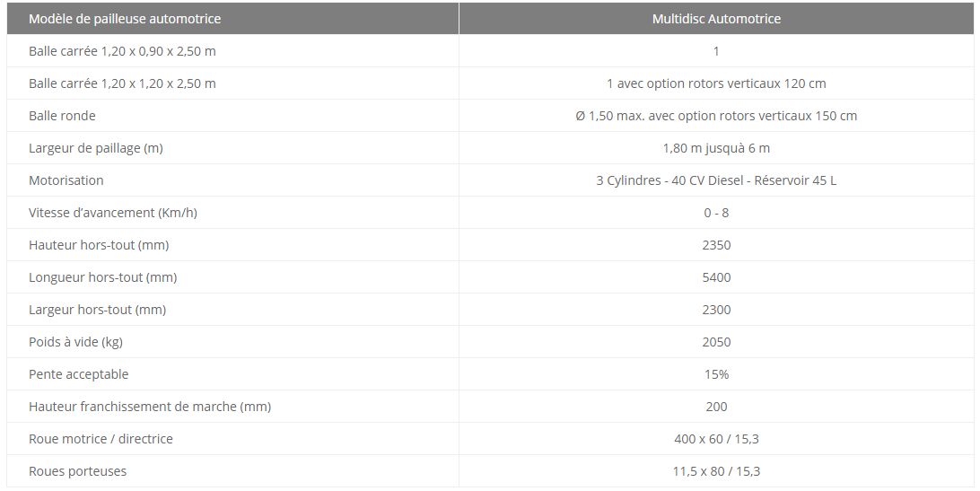Image resolution: width=980 pixels, height=491 pixels.
Task: Click the 'Modèle de pailleuse automotrice' header
Action: [125, 19]
